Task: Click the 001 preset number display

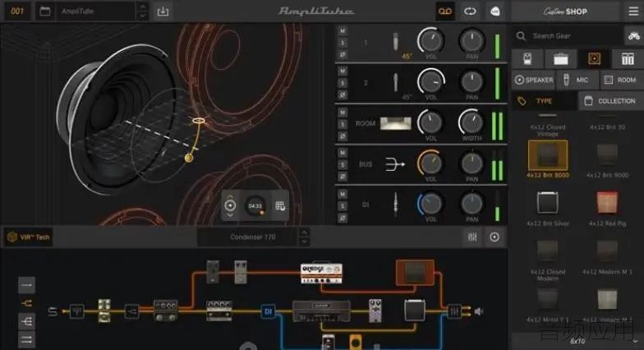Action: (x=16, y=12)
